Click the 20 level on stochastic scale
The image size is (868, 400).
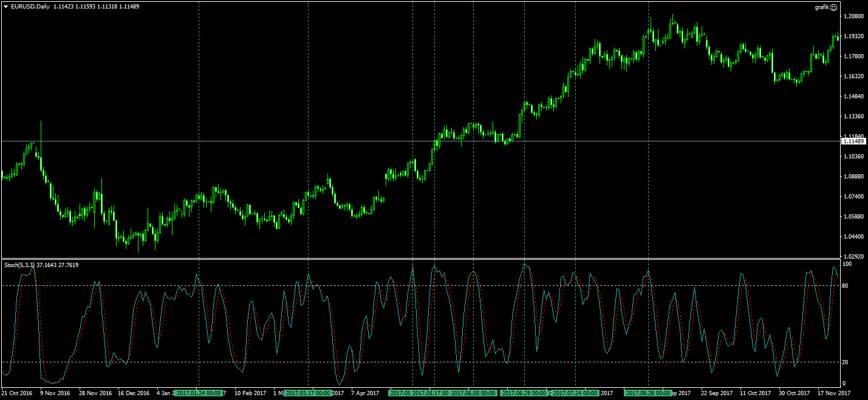844,362
